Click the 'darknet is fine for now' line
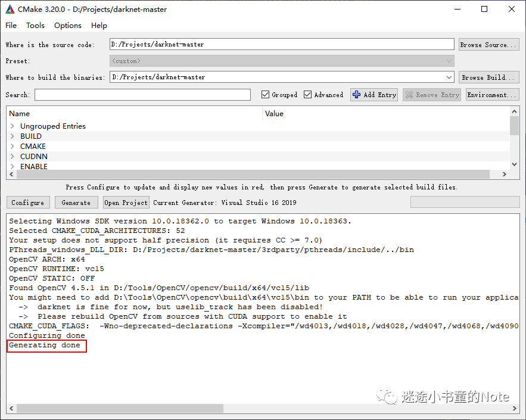526x420 pixels. (x=170, y=307)
